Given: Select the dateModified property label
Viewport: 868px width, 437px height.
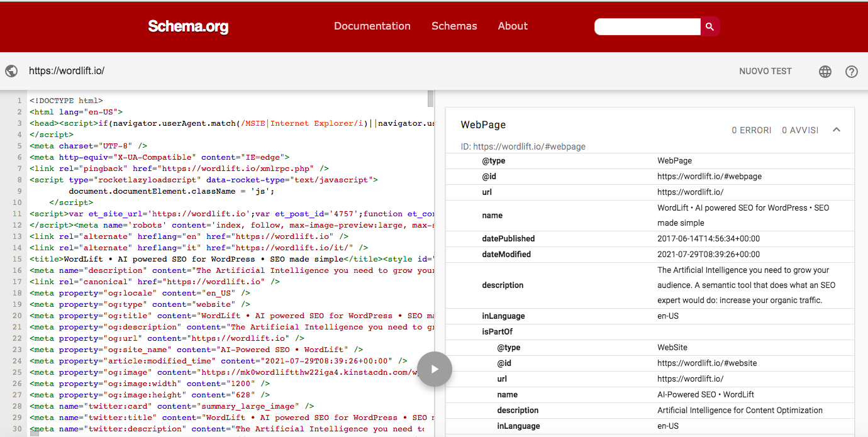Looking at the screenshot, I should [506, 255].
